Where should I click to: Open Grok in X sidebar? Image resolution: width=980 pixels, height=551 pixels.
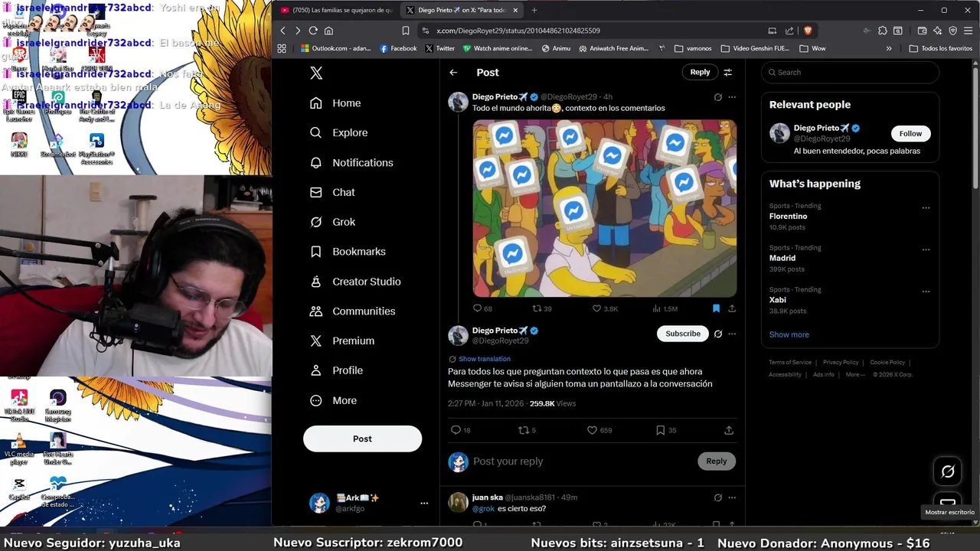(332, 222)
